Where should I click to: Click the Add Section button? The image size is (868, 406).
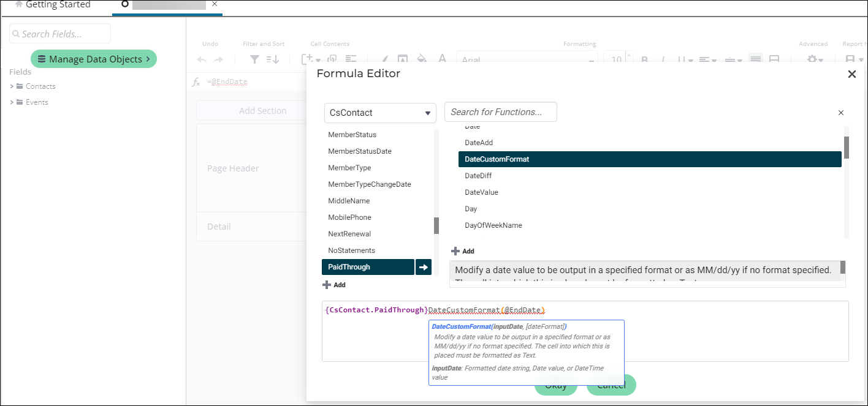pyautogui.click(x=262, y=111)
